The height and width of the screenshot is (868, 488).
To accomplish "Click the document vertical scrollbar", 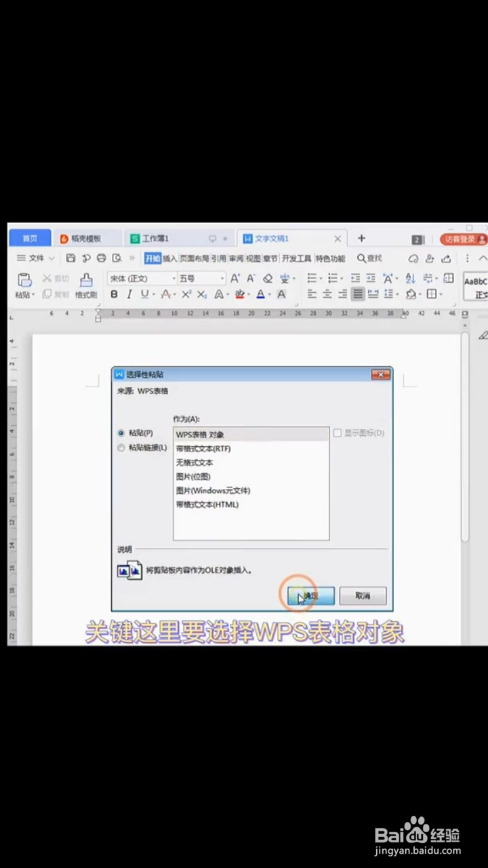I will coord(465,437).
